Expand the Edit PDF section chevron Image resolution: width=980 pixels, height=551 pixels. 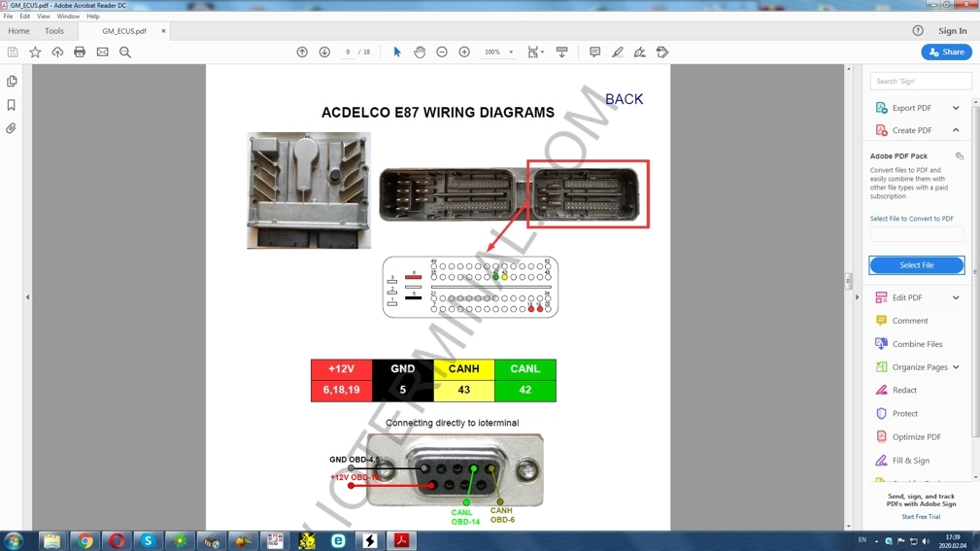(x=956, y=297)
